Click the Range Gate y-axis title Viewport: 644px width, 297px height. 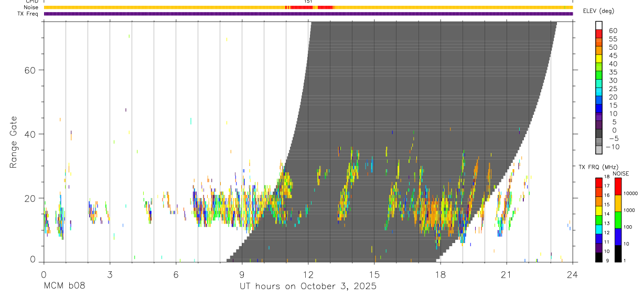pos(14,142)
